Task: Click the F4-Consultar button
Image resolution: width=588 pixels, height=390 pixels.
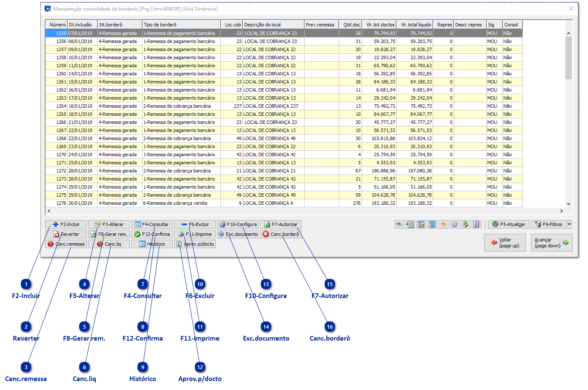Action: (152, 224)
